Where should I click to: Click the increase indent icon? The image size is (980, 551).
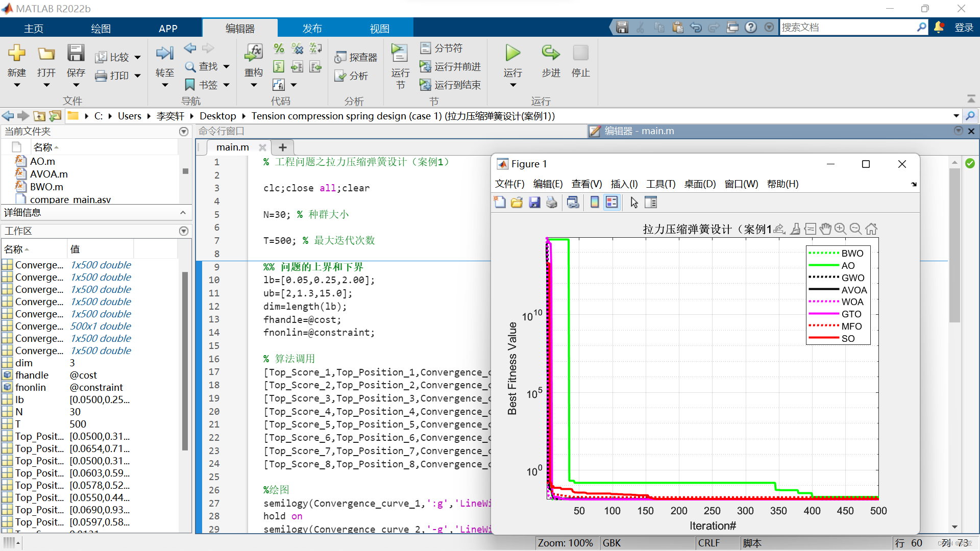pyautogui.click(x=297, y=67)
